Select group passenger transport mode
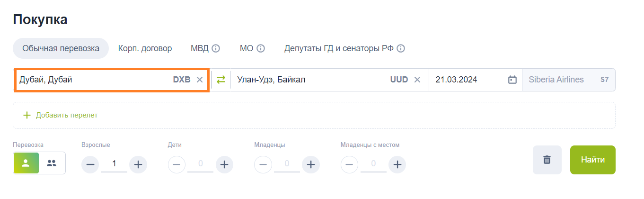 pos(52,163)
